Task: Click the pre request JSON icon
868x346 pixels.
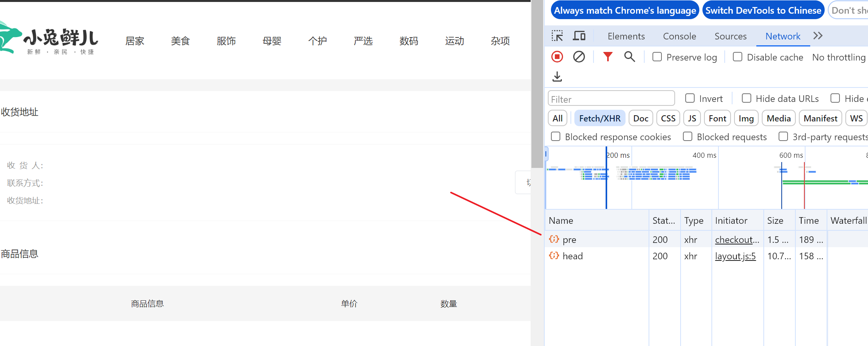Action: tap(554, 239)
